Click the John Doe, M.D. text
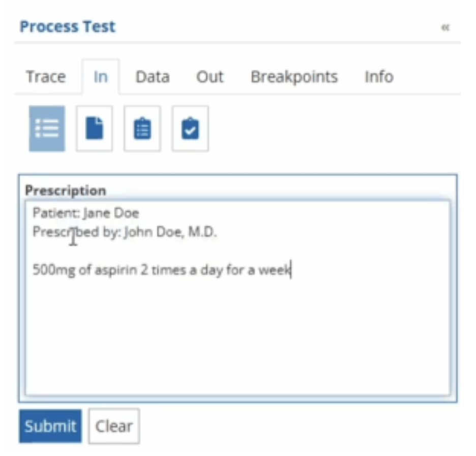 (x=171, y=233)
